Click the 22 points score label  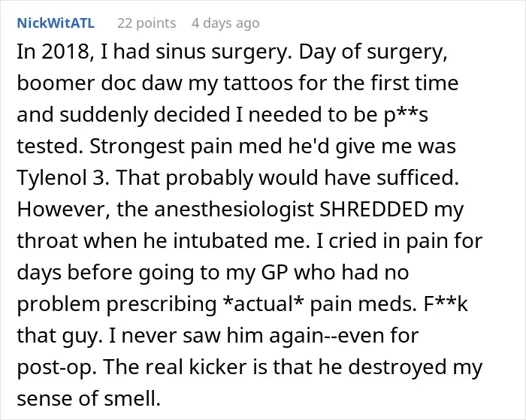click(x=147, y=23)
